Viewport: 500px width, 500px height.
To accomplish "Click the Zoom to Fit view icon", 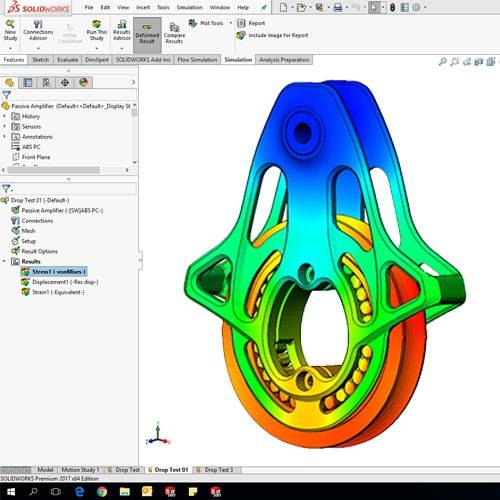I will coord(443,62).
